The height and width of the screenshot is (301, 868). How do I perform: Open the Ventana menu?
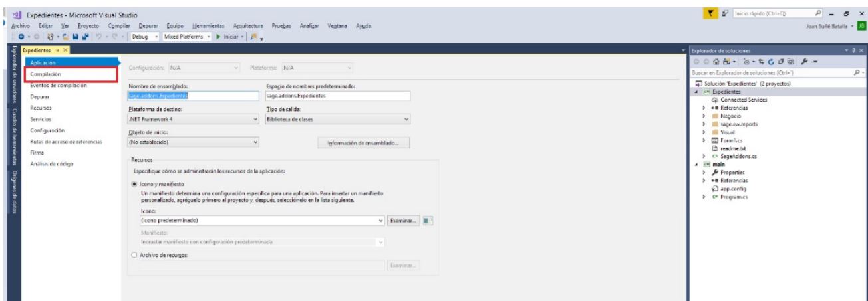point(339,25)
